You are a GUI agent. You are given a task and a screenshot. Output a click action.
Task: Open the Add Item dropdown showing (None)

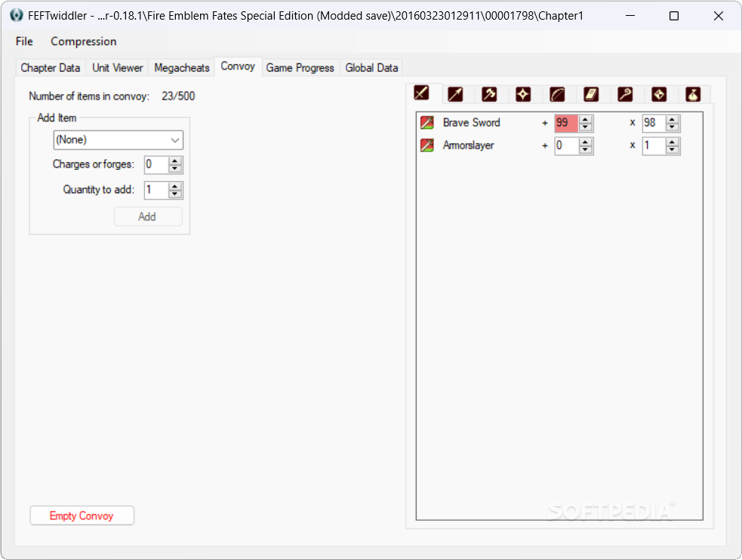point(119,140)
